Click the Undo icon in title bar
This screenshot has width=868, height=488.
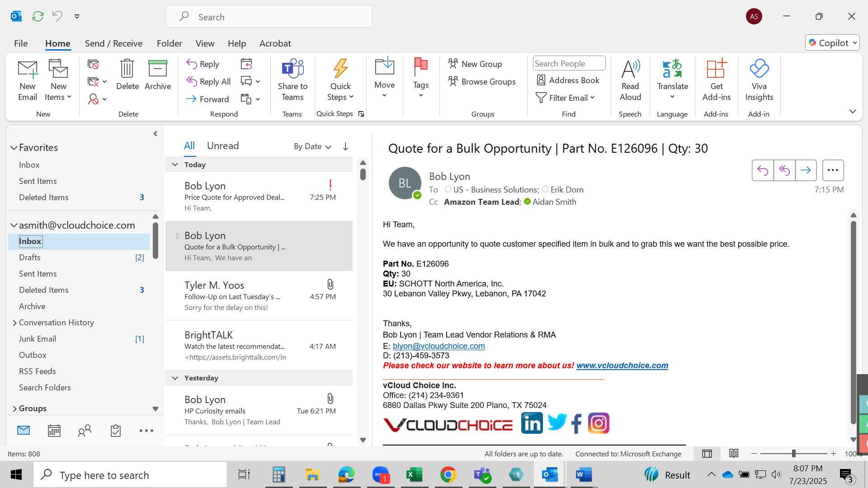57,16
